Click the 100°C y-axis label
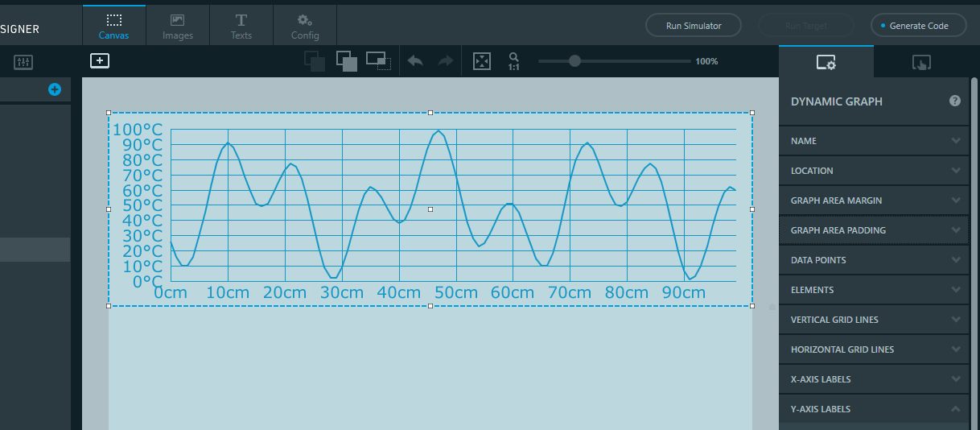 tap(138, 130)
